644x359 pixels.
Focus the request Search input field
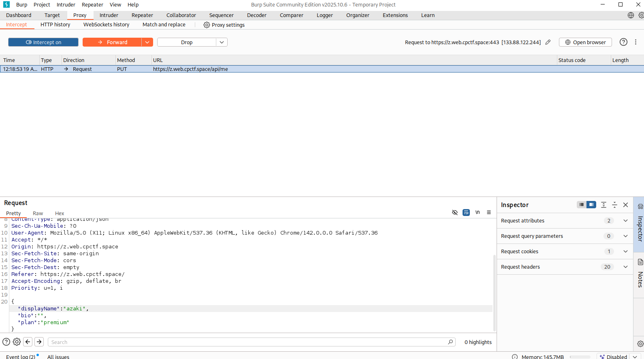point(251,342)
